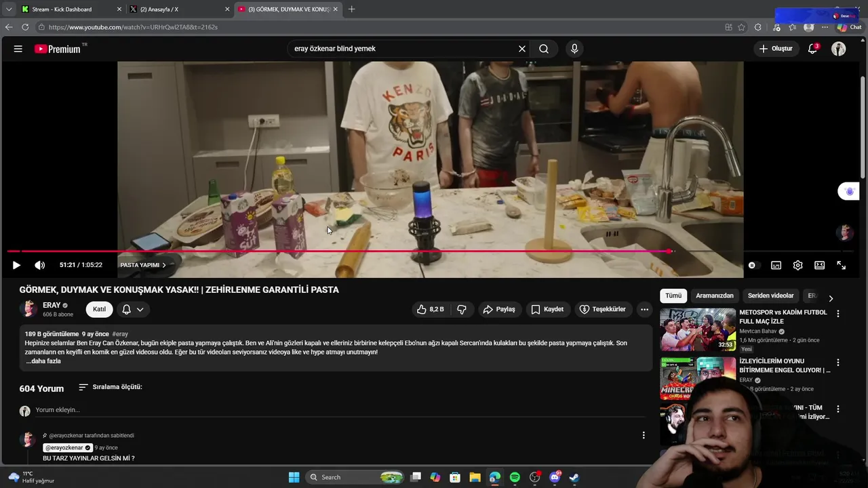The height and width of the screenshot is (488, 868).
Task: Switch player to theater mode
Action: coord(819,265)
